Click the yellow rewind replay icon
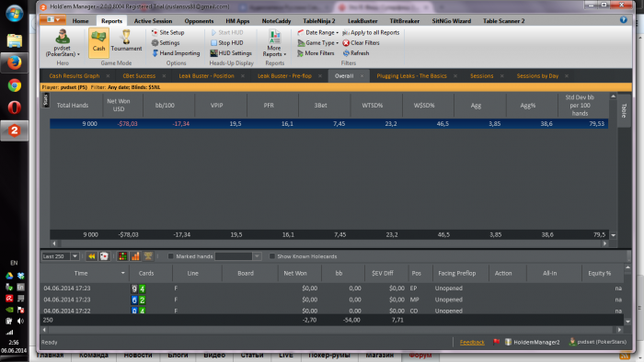This screenshot has height=362, width=644. (91, 256)
